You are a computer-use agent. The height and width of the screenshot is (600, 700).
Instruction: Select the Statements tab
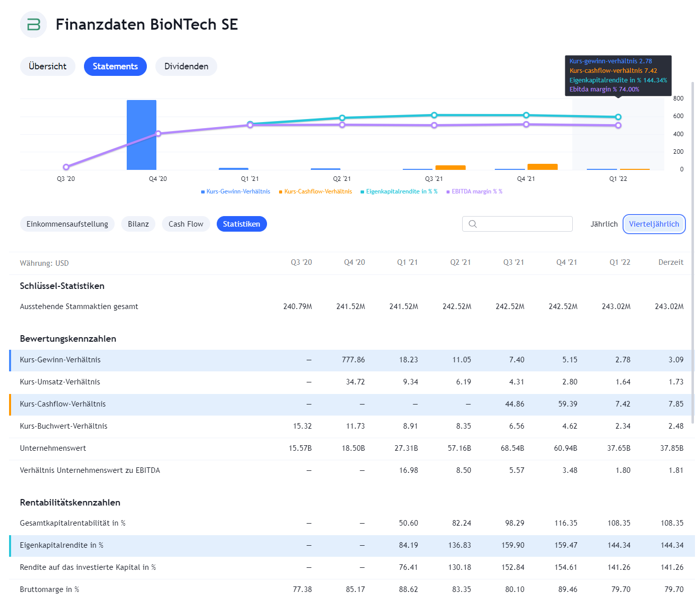(x=115, y=66)
